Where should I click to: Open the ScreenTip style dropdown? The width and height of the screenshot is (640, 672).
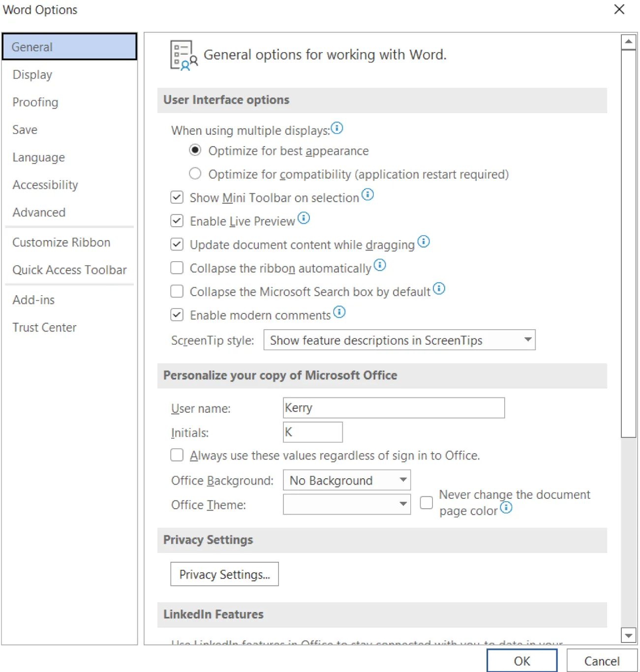527,340
